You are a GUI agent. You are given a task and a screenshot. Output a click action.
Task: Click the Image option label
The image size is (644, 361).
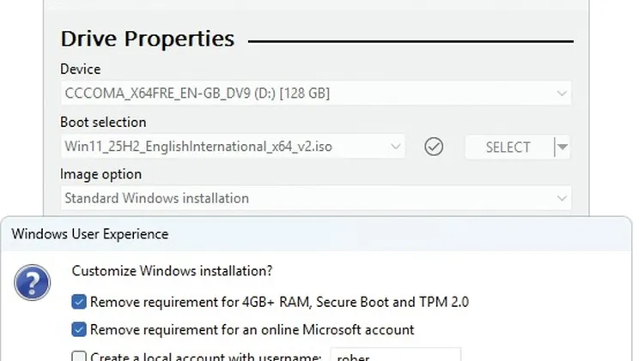coord(101,174)
